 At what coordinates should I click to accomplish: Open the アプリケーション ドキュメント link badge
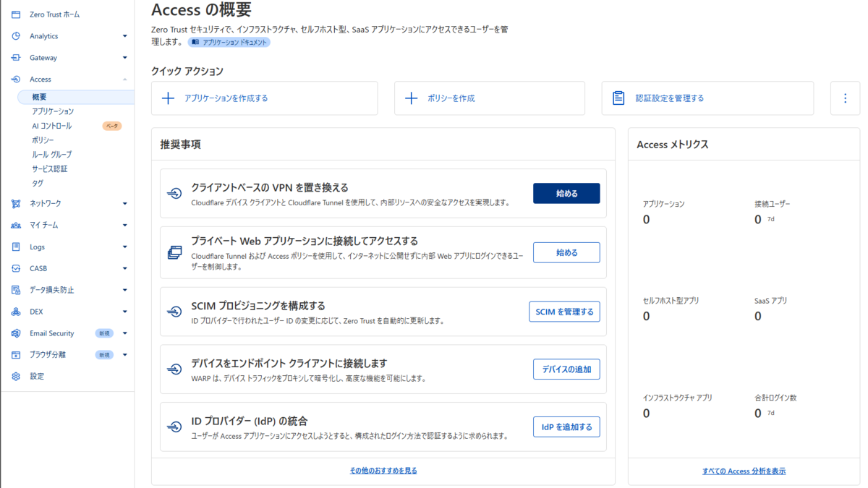click(x=229, y=43)
